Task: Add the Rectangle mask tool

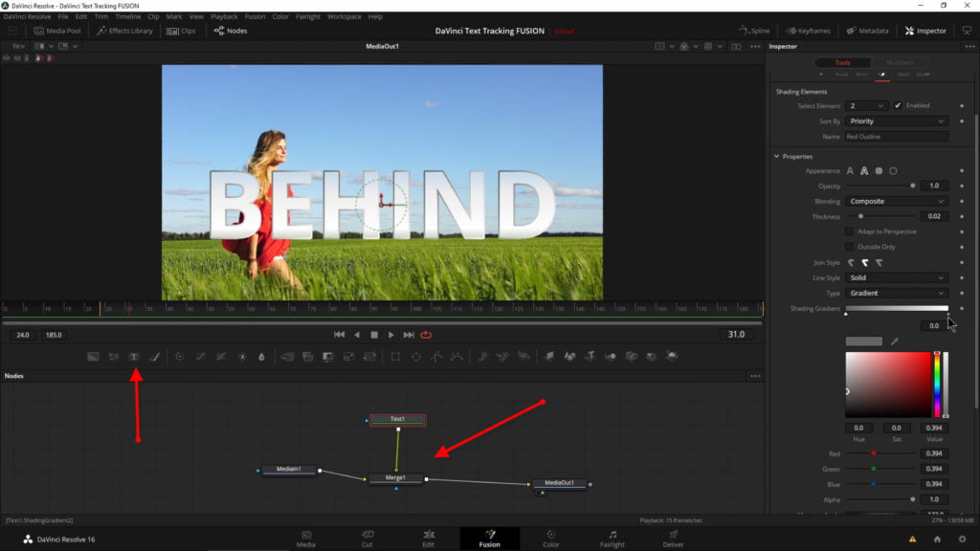Action: pos(395,357)
